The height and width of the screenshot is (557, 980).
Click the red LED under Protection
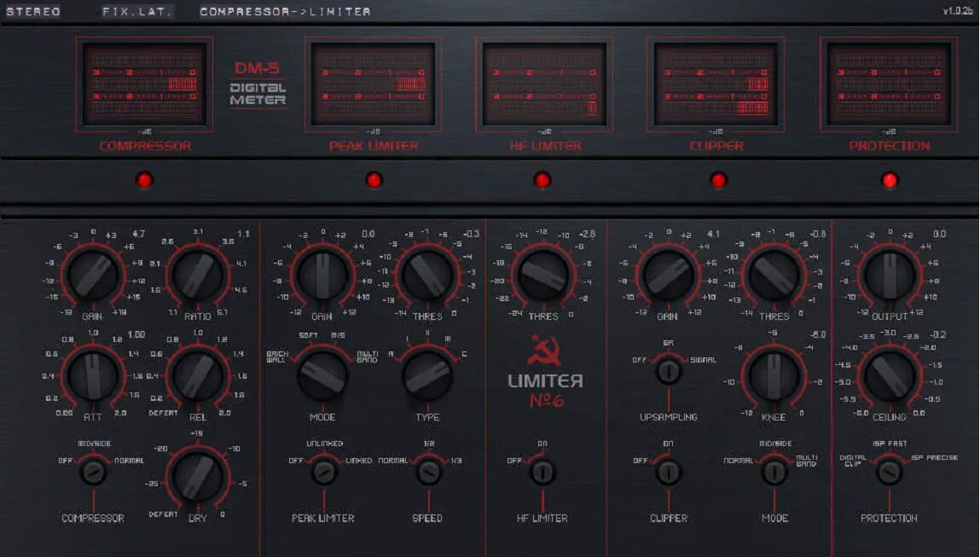tap(890, 180)
